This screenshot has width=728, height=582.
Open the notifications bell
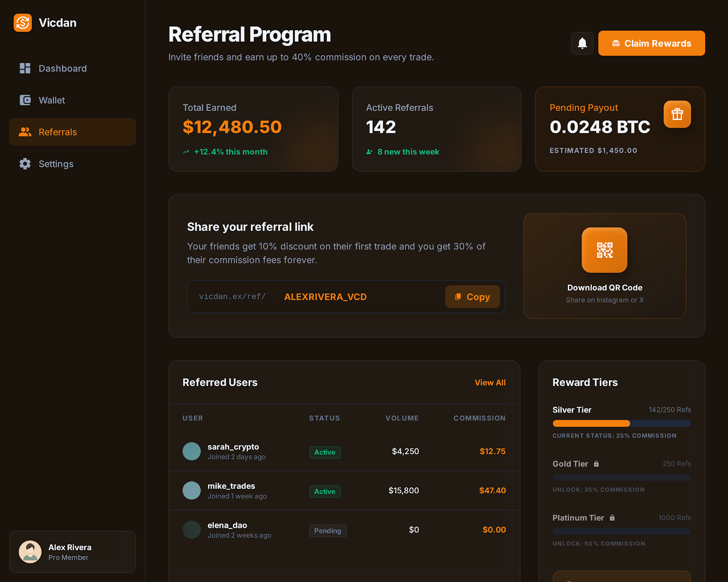(x=582, y=43)
